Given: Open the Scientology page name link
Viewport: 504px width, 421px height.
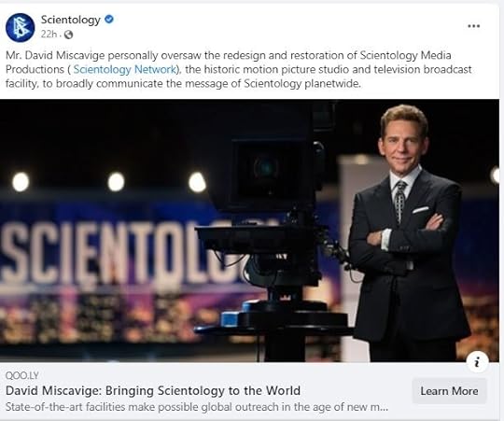Looking at the screenshot, I should click(71, 20).
